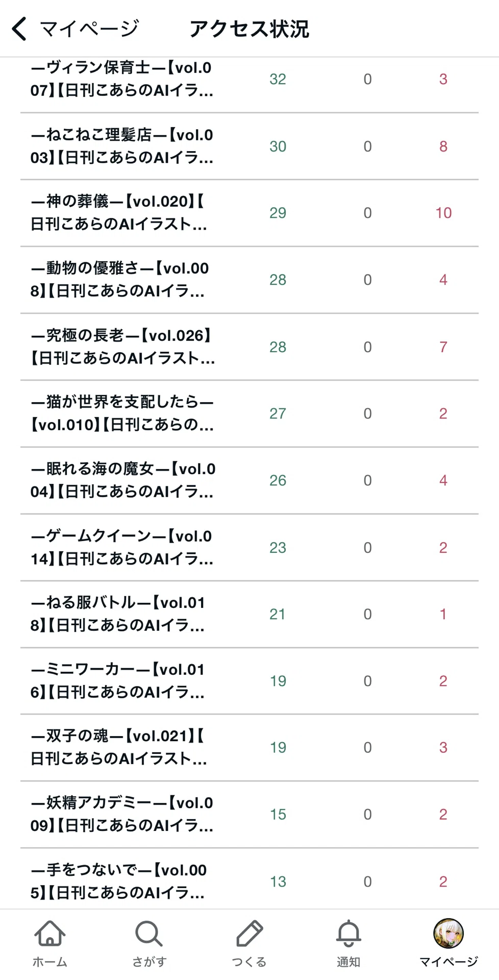Open 動物の優雅さ vol.008 article entry
Viewport: 499px width, 980px height.
[x=249, y=280]
